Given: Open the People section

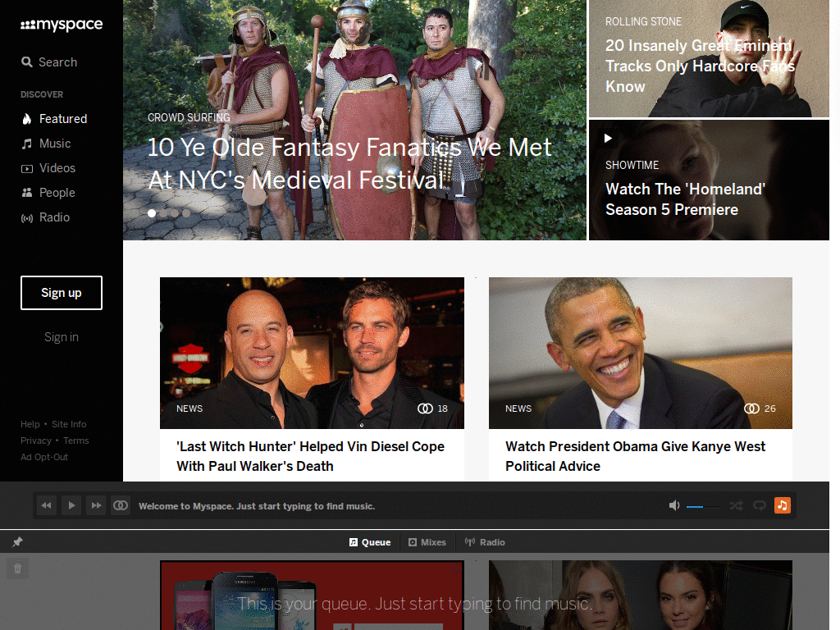Looking at the screenshot, I should pyautogui.click(x=48, y=193).
